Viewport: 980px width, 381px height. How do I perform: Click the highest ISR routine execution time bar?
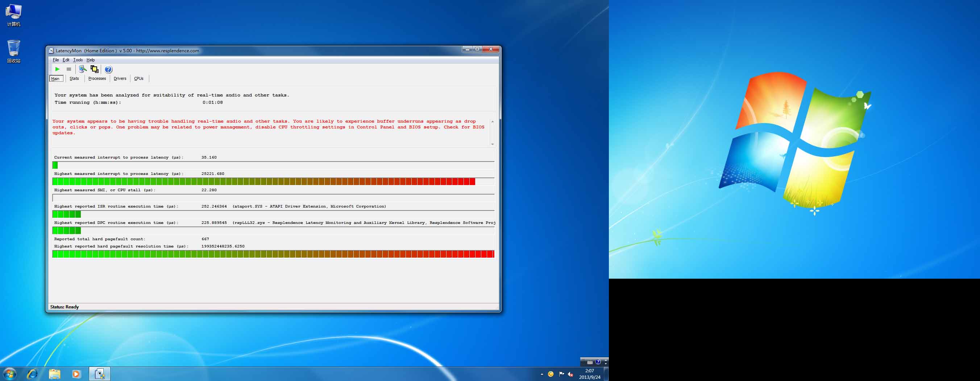coord(273,214)
